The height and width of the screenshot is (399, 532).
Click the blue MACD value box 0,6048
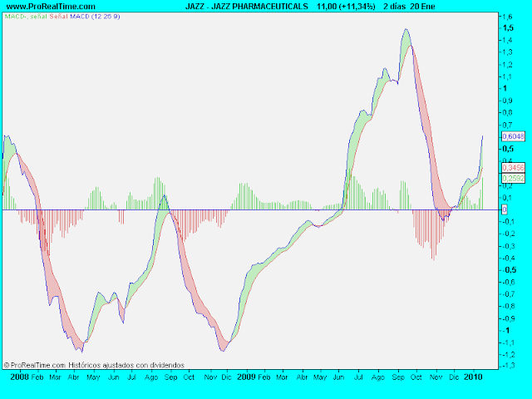pyautogui.click(x=513, y=136)
